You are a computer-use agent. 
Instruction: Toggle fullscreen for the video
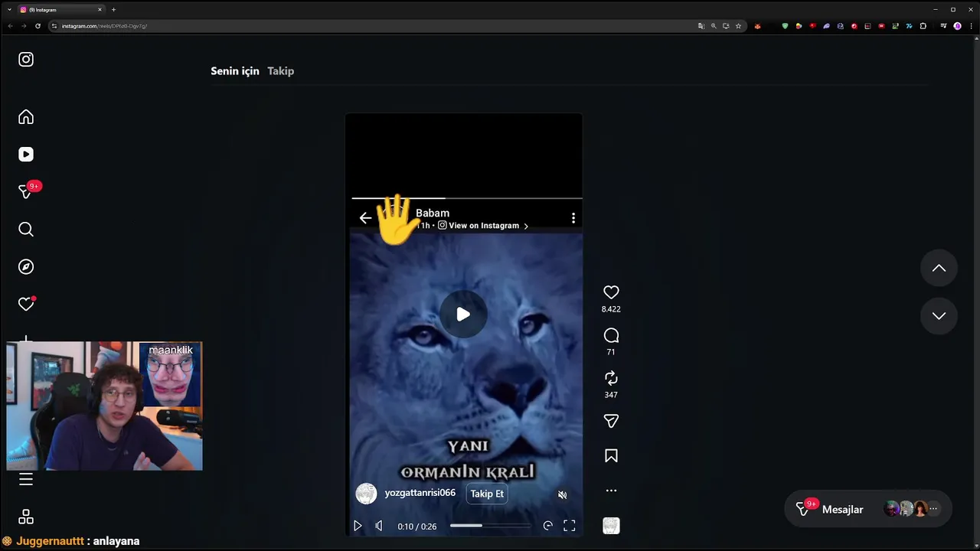tap(570, 526)
